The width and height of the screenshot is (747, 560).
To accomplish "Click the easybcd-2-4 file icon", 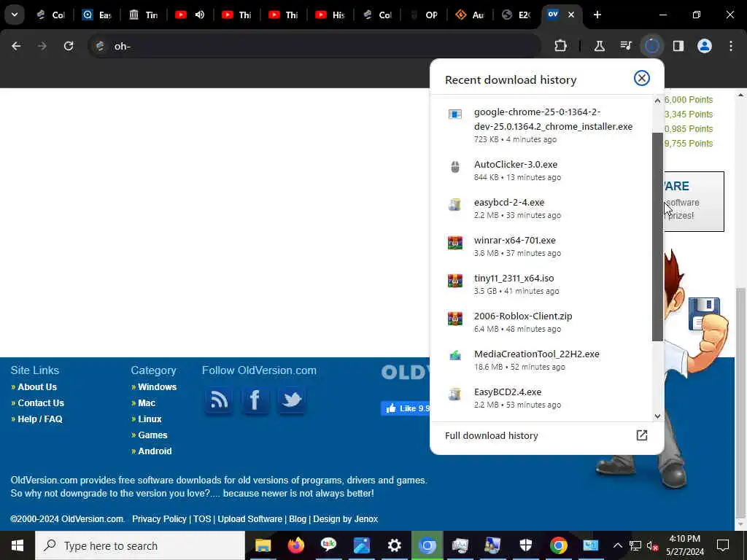I will coord(455,204).
